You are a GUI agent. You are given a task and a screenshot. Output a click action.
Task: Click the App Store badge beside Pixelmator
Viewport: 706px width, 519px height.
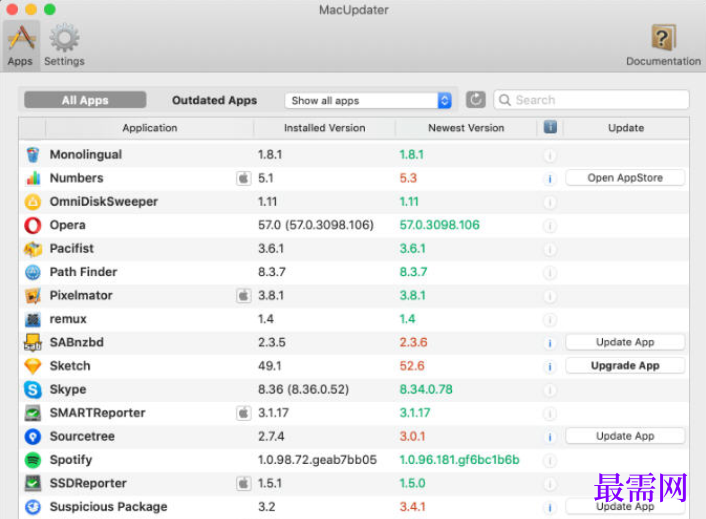point(244,296)
